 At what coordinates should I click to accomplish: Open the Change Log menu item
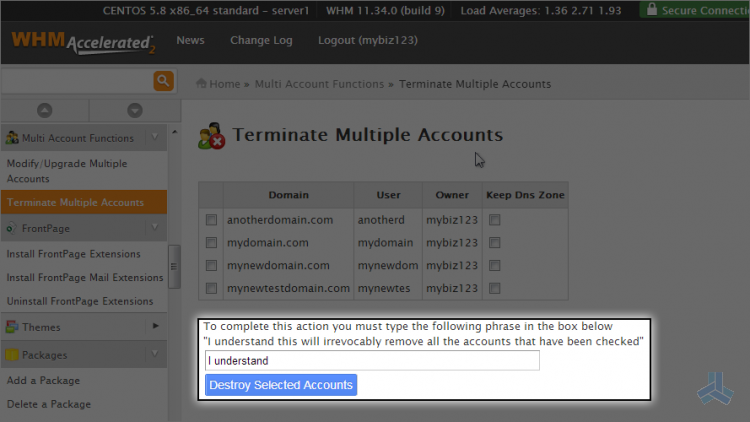coord(261,40)
